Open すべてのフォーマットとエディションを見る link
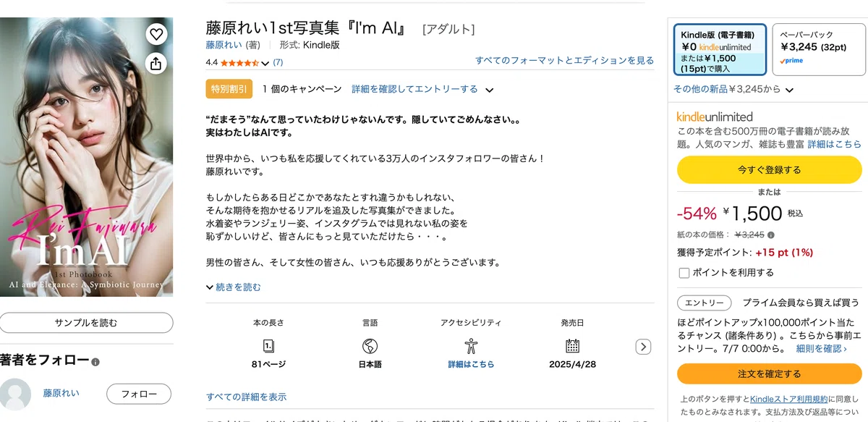 coord(564,60)
